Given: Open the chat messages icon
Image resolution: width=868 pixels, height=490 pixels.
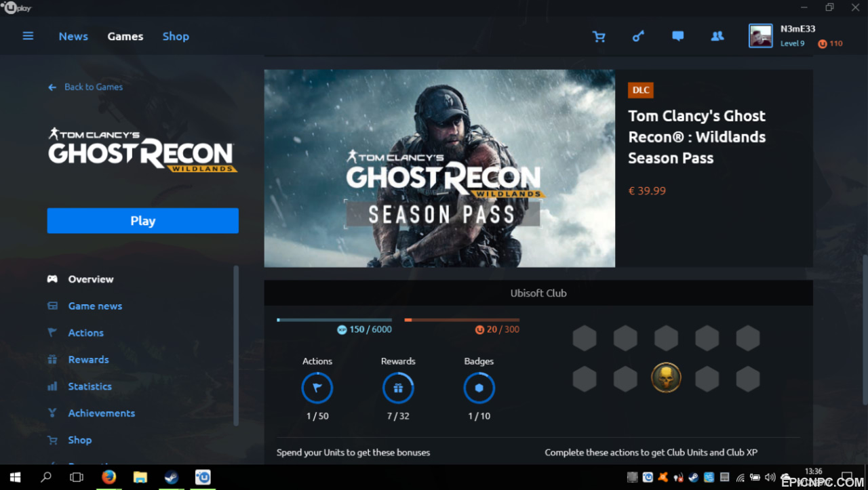Looking at the screenshot, I should [x=677, y=37].
